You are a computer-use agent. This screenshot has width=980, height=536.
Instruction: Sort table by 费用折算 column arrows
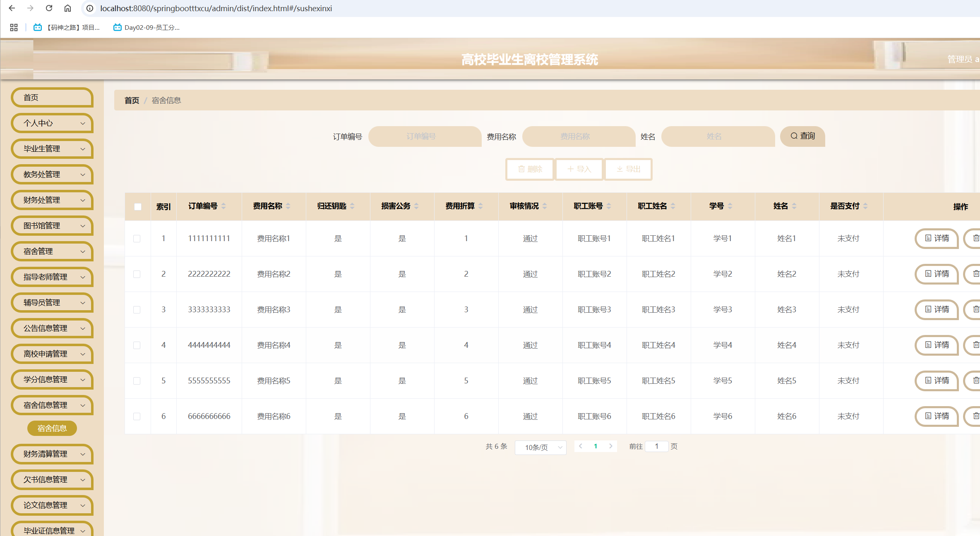[x=480, y=206]
